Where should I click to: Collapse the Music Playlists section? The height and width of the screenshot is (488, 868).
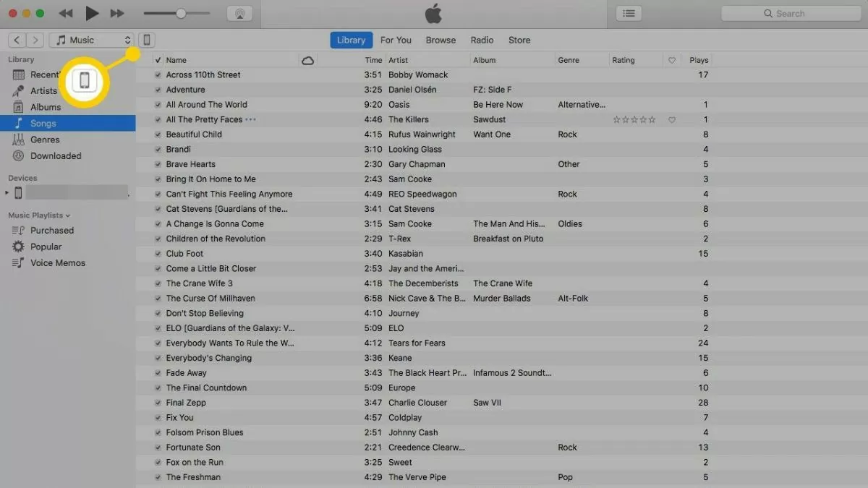pos(68,215)
